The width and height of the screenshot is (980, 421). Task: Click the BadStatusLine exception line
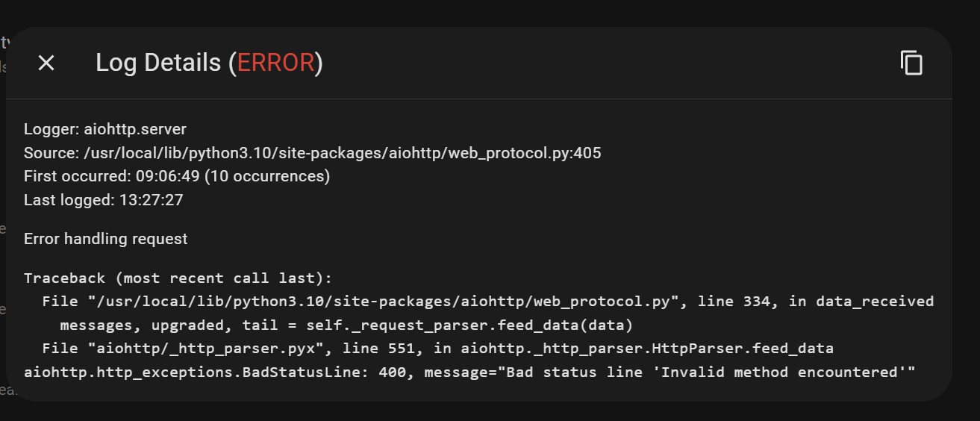469,372
